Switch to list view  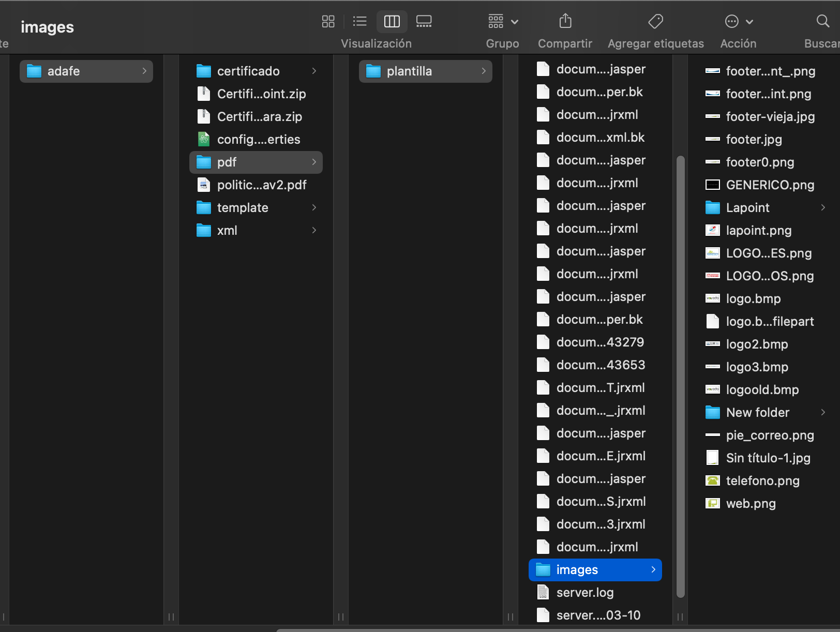click(x=359, y=21)
